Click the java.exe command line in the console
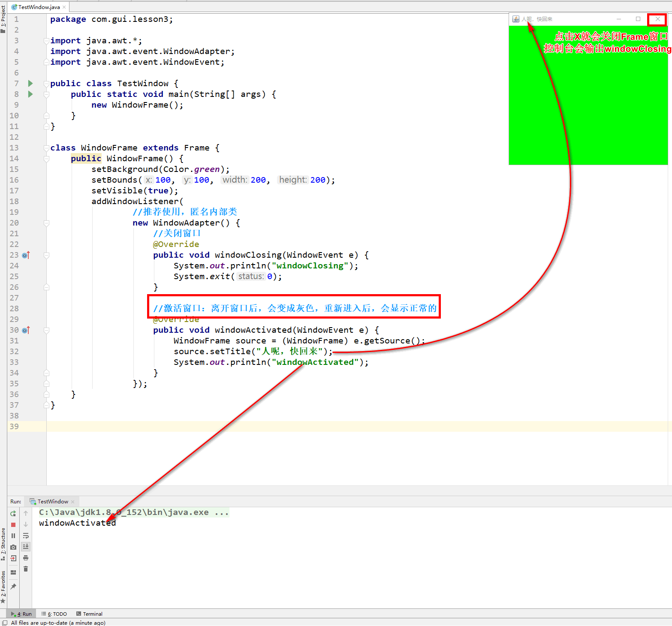The image size is (672, 626). (134, 512)
